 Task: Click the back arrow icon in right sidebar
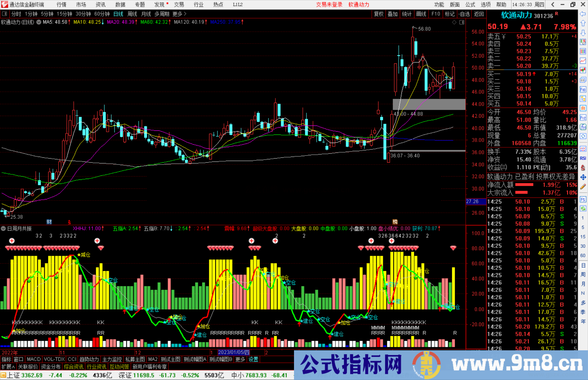click(583, 14)
